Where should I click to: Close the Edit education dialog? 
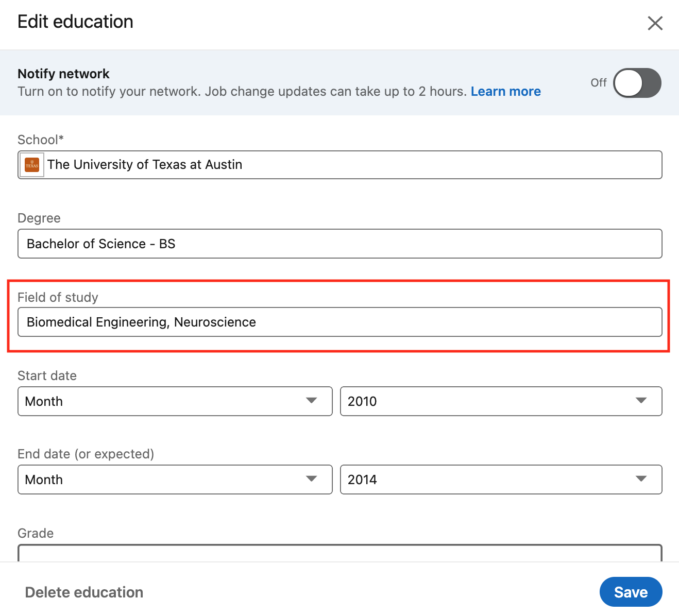tap(655, 23)
